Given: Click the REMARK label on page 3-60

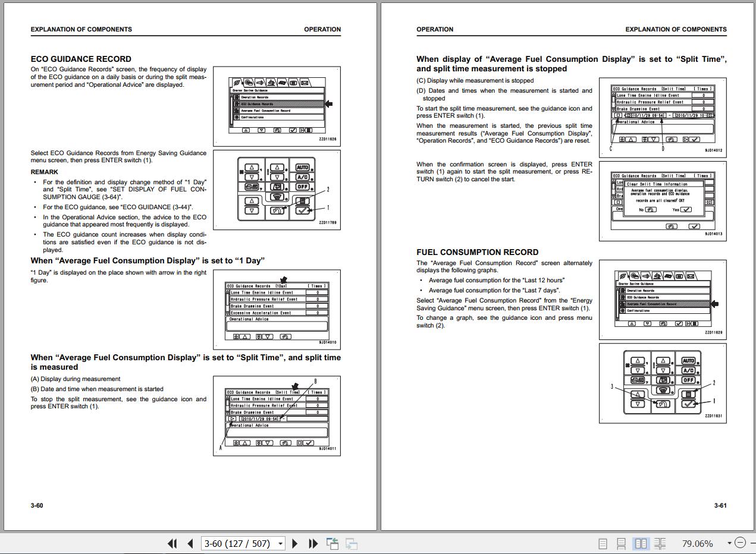Looking at the screenshot, I should (45, 172).
